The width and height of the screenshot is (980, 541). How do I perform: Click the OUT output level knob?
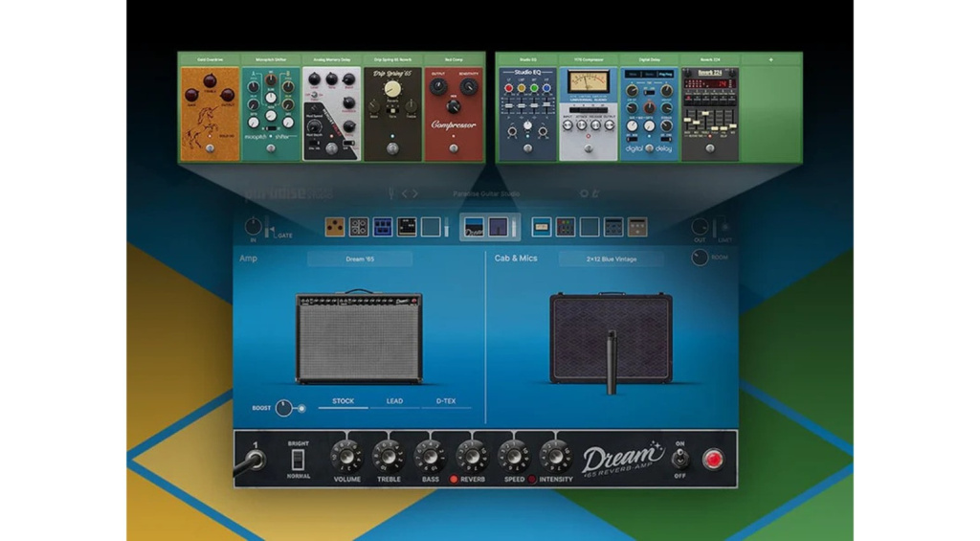700,226
